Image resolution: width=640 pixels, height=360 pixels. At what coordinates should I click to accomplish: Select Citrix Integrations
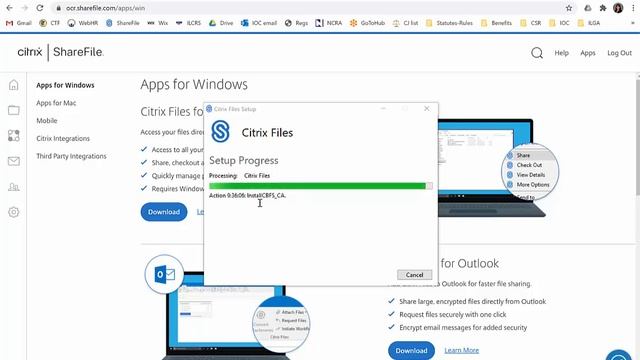click(x=63, y=138)
